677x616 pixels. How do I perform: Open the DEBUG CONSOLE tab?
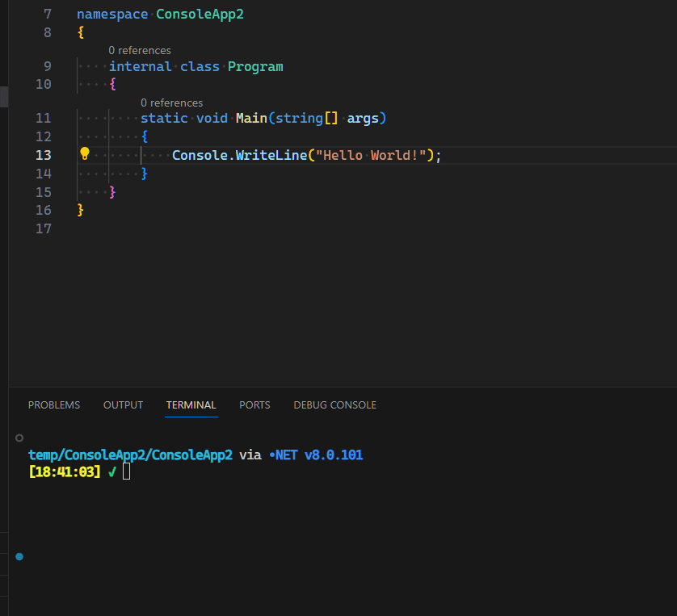pyautogui.click(x=334, y=404)
